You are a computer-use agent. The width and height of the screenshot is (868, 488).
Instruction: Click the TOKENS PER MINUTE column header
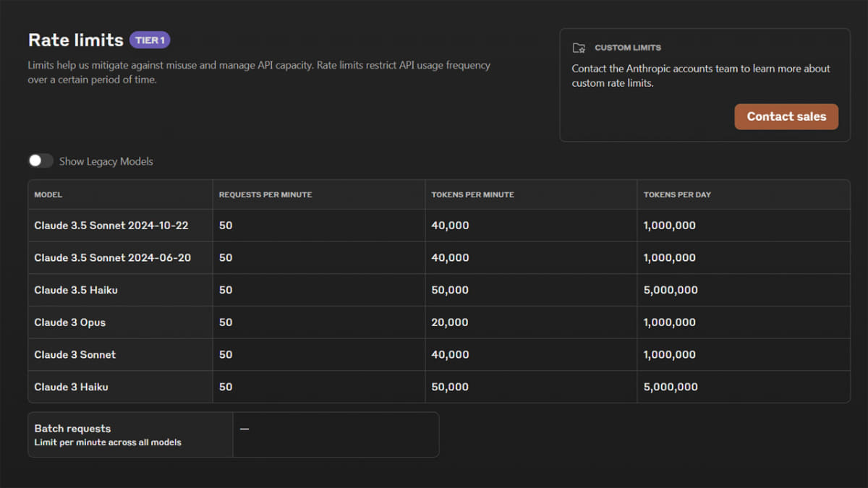click(473, 194)
